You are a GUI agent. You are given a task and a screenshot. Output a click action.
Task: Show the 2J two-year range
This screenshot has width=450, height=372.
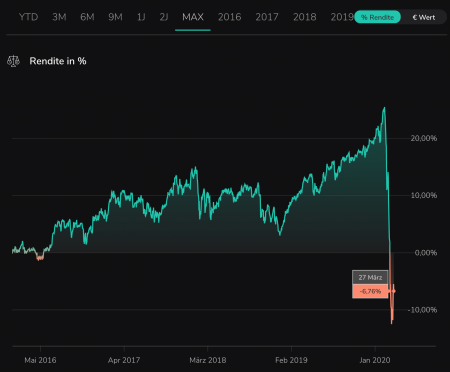pyautogui.click(x=164, y=17)
